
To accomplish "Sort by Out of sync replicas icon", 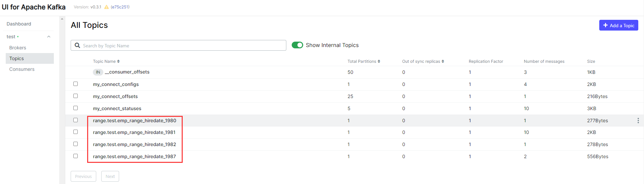I will (x=443, y=61).
